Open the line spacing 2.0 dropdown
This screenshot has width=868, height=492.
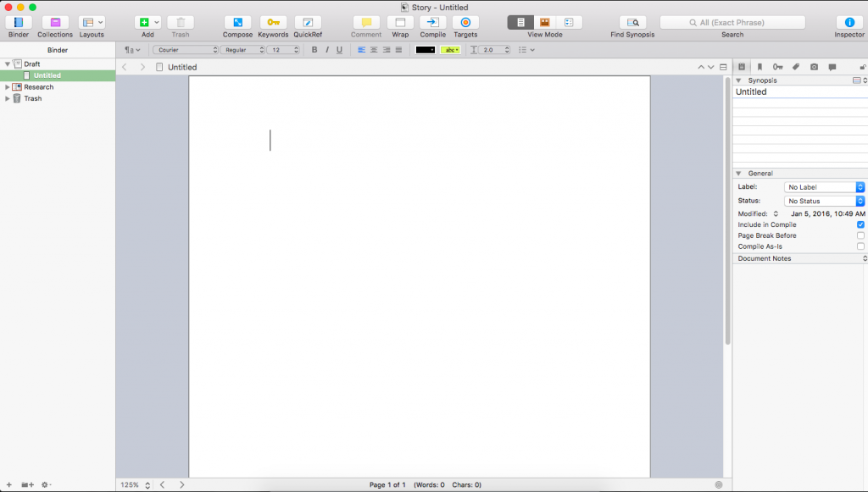(493, 50)
